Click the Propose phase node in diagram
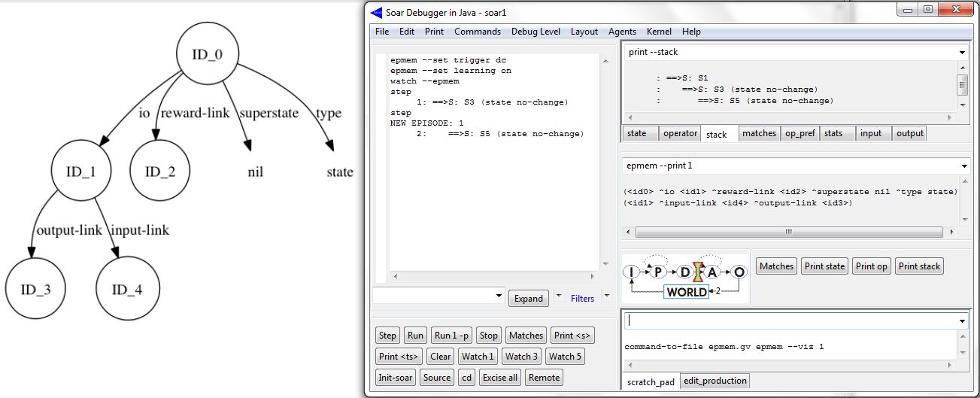Image resolution: width=980 pixels, height=398 pixels. [659, 272]
